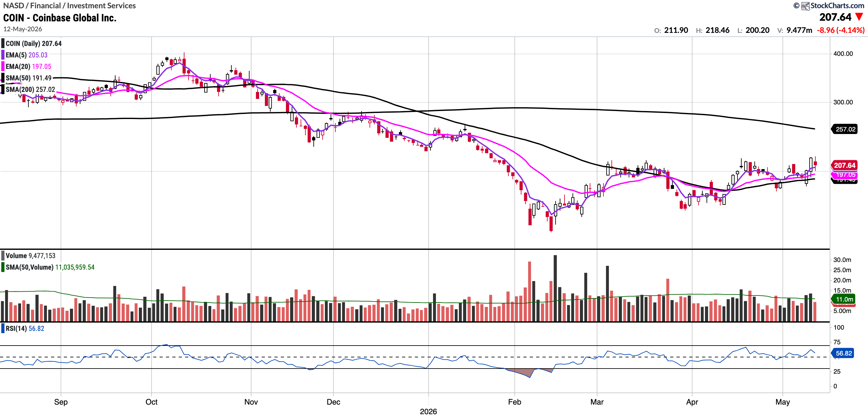Click the red change -8.96 (-4.14%)

(x=841, y=30)
